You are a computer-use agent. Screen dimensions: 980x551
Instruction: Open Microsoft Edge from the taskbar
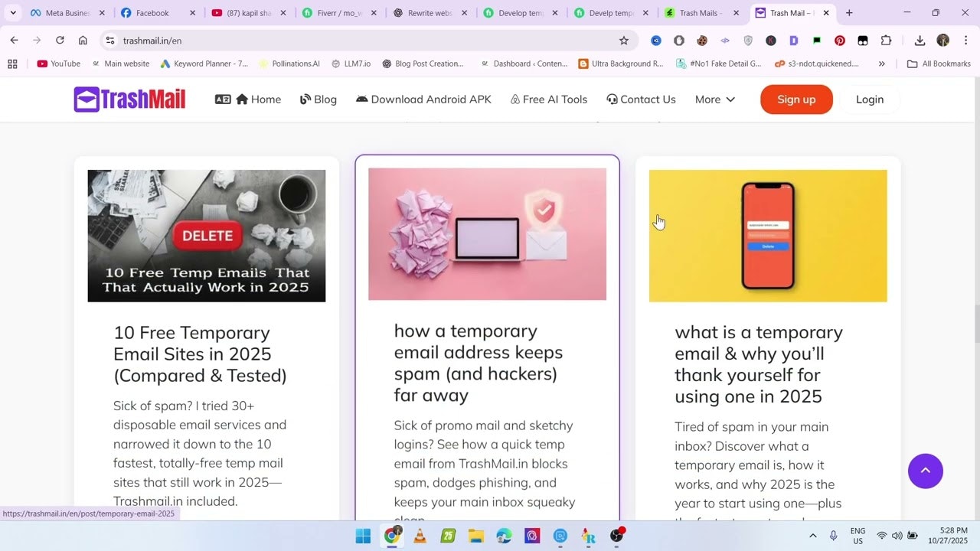(502, 536)
